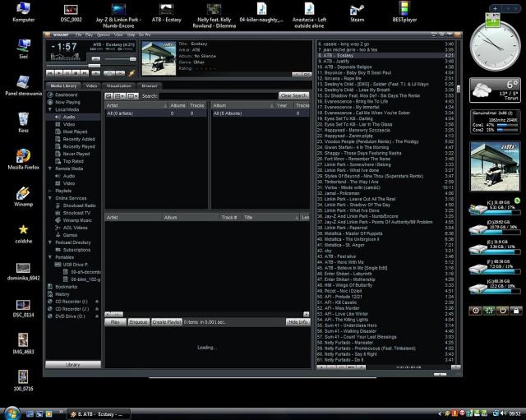Eject CD Recorder (I:) with eject icon
Screen dimensions: 526x420
point(97,302)
